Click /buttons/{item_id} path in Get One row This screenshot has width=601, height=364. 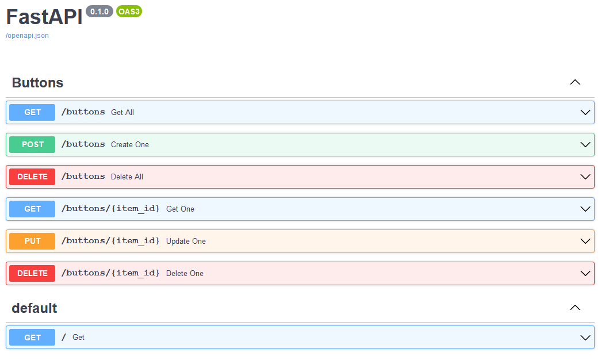(110, 208)
